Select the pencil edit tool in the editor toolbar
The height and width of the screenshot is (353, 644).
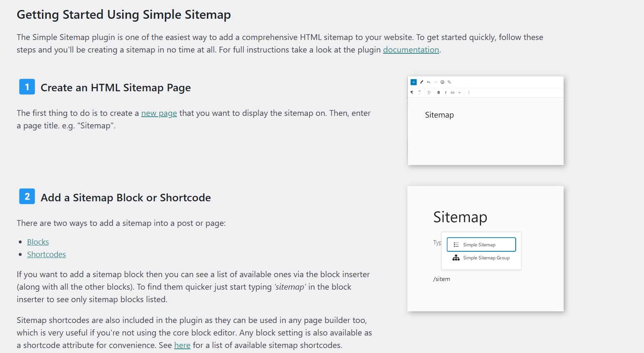click(x=422, y=82)
